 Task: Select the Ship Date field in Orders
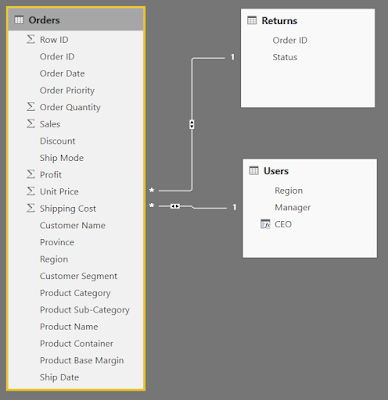(x=59, y=377)
